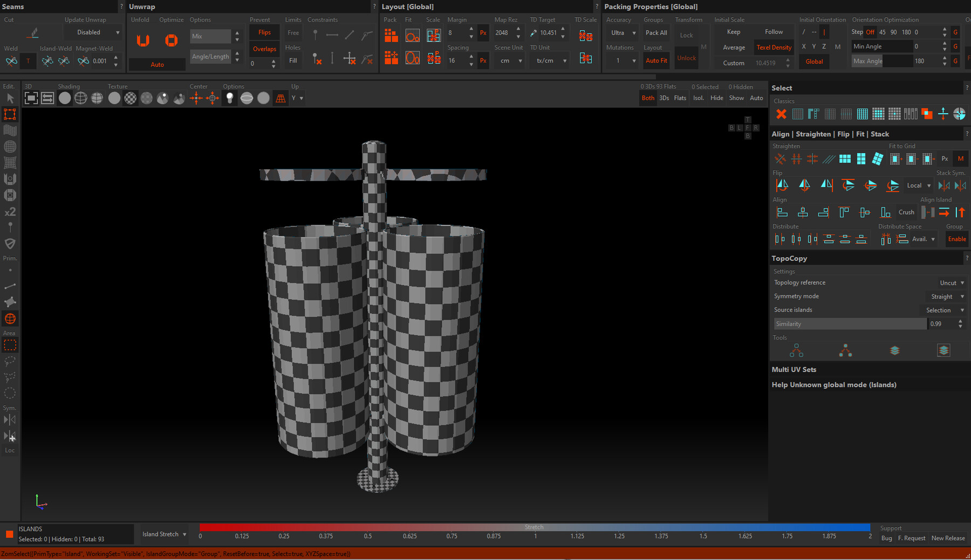
Task: Switch viewport to 3Ds view
Action: [x=664, y=98]
